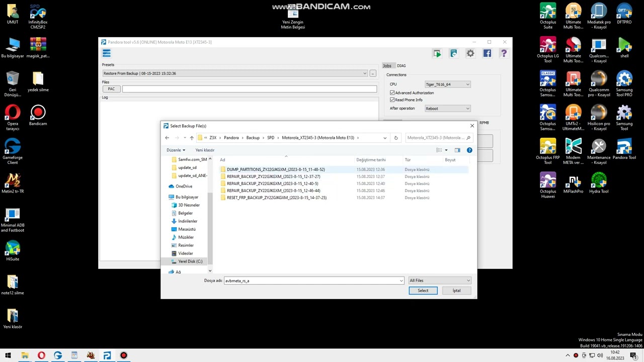Viewport: 644px width, 362px height.
Task: Open the Windows Start menu
Action: coord(8,355)
